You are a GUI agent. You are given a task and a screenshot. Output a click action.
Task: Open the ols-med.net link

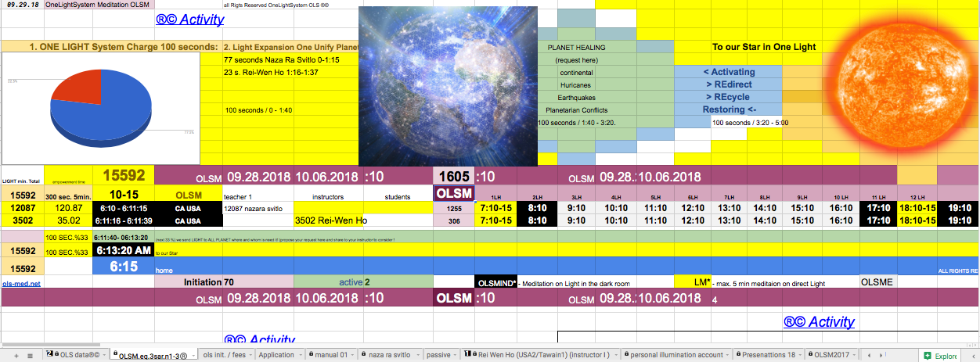tap(20, 282)
